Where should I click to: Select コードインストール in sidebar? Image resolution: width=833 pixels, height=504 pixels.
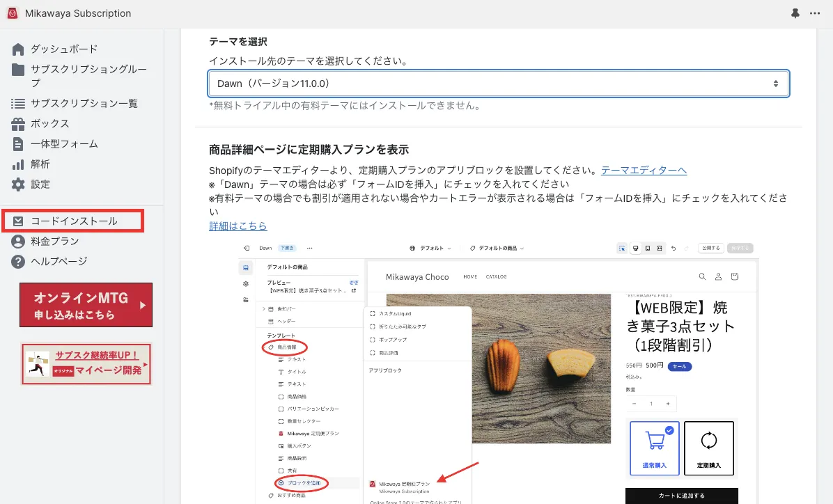tap(72, 221)
